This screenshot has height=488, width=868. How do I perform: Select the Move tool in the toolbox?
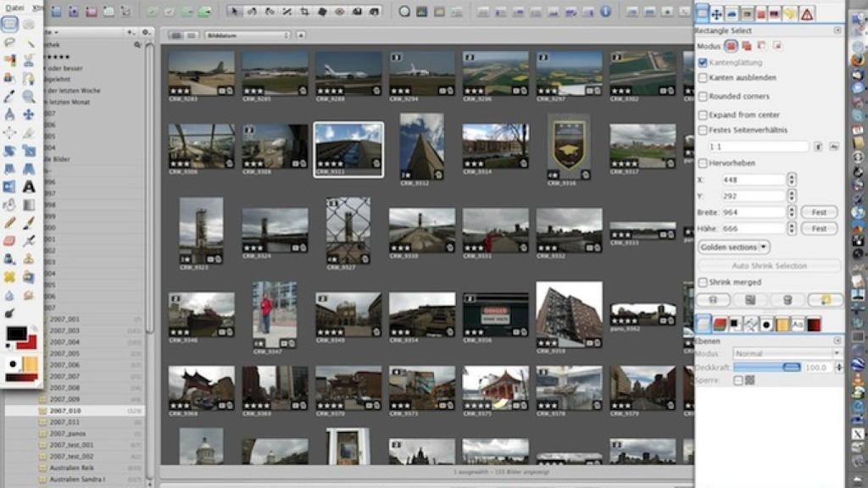[29, 115]
